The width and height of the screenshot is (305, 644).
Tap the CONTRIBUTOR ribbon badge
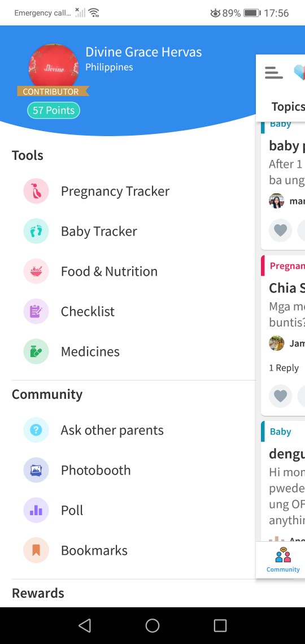point(53,92)
